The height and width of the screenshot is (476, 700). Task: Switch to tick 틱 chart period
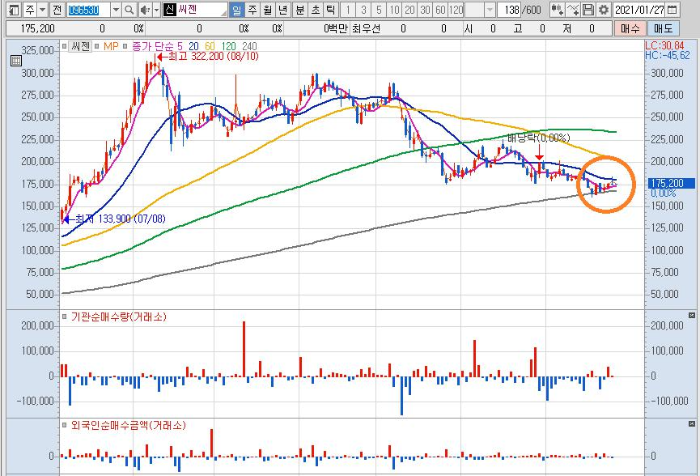[x=330, y=9]
